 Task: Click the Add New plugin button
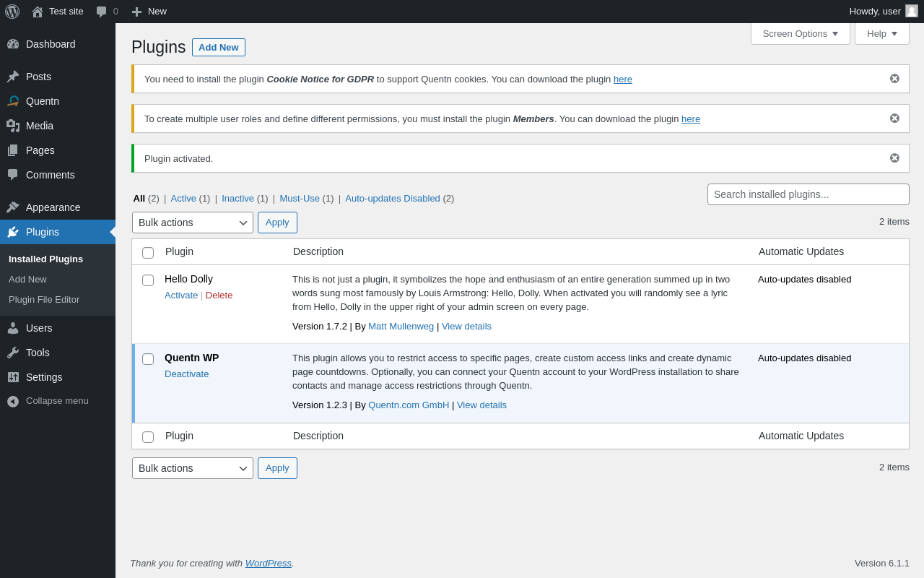[x=218, y=48]
